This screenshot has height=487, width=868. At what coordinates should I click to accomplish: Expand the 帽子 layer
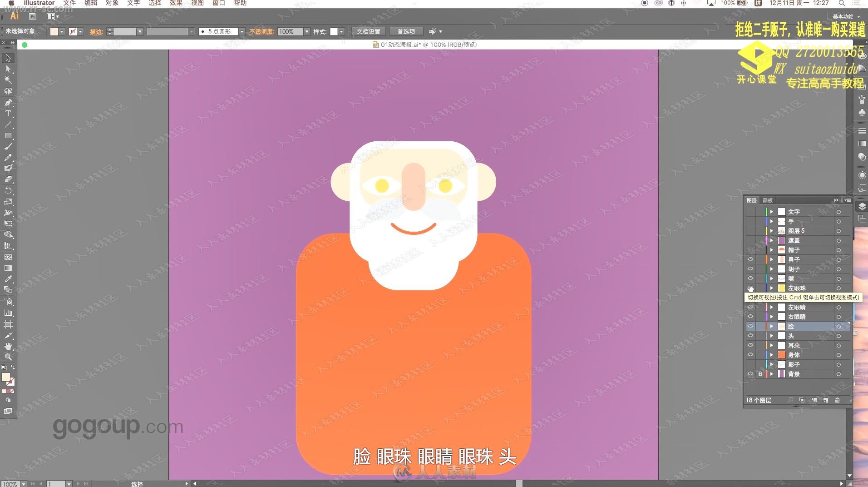(x=771, y=250)
